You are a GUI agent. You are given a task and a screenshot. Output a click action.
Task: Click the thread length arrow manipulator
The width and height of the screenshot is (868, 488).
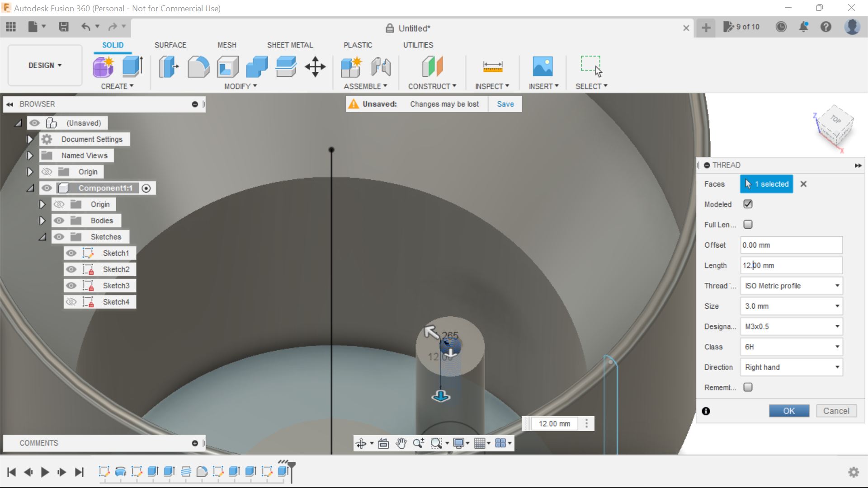click(x=441, y=396)
